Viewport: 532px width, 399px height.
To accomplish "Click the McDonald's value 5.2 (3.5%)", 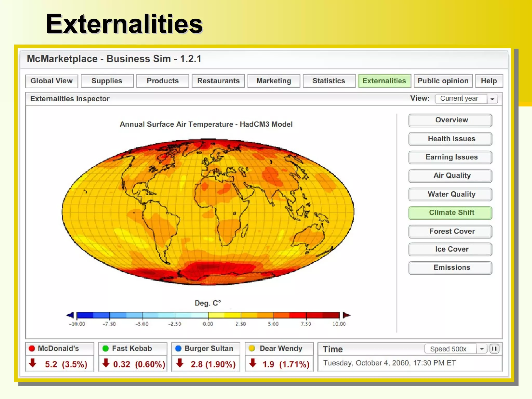I will [66, 364].
